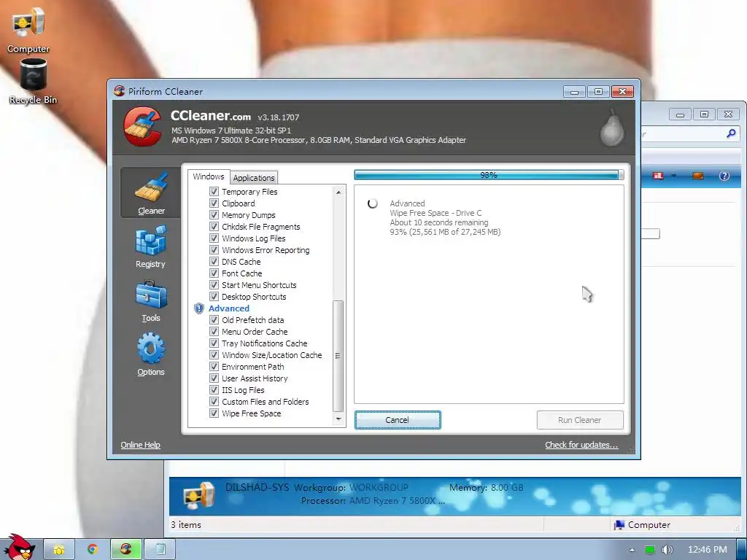Image resolution: width=747 pixels, height=560 pixels.
Task: Show hidden tray icons arrow
Action: tap(632, 550)
